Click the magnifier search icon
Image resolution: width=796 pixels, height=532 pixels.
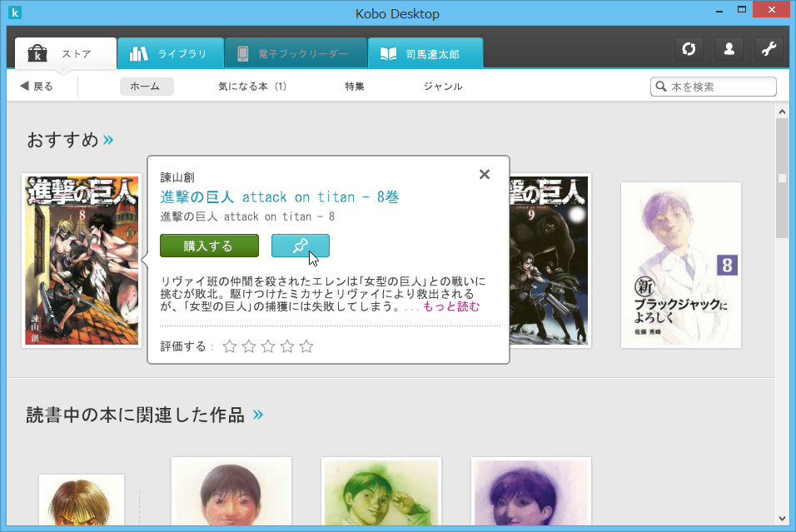[661, 87]
